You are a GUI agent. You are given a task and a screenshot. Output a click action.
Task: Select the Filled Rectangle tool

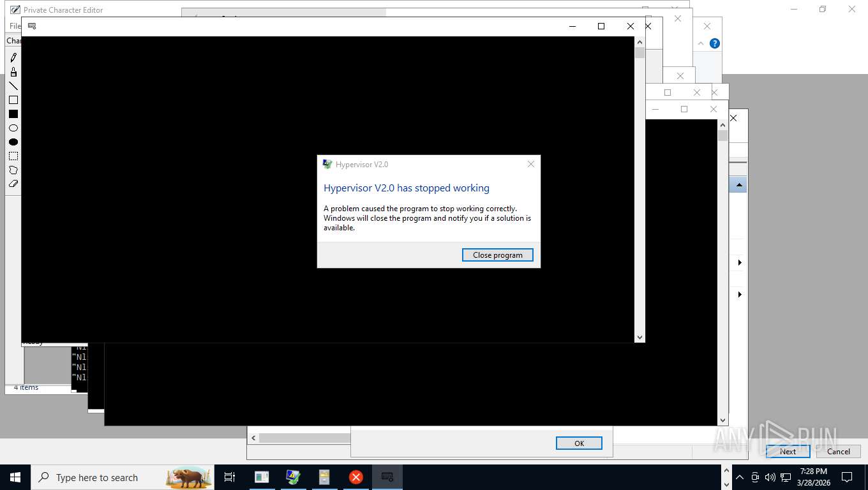click(x=13, y=114)
